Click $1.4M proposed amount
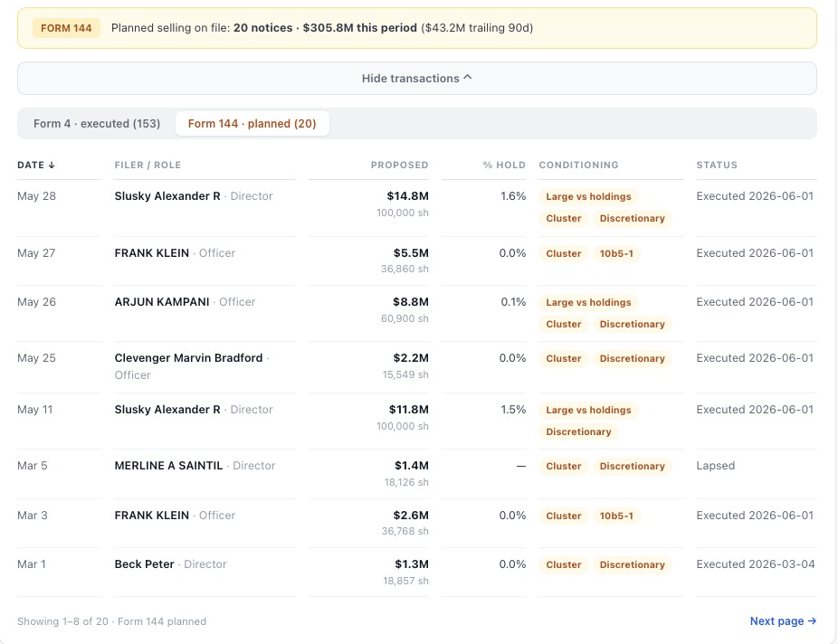 pos(412,466)
